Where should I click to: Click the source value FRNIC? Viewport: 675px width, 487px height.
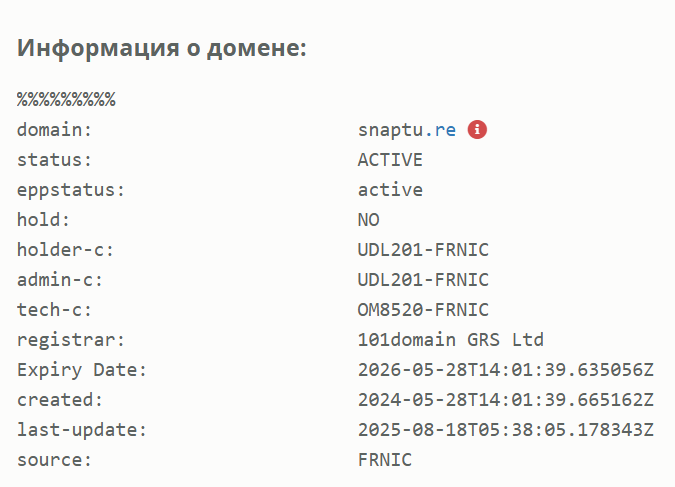[x=385, y=460]
